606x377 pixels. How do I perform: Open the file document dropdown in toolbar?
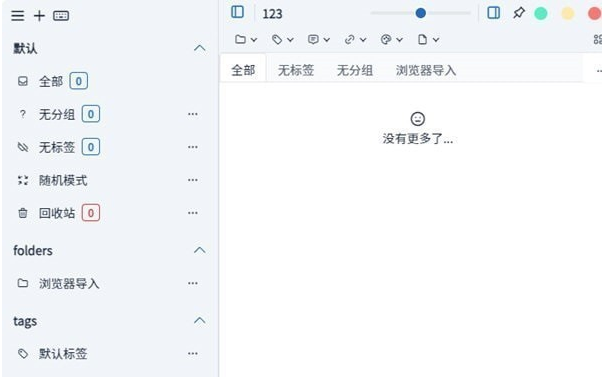coord(428,39)
